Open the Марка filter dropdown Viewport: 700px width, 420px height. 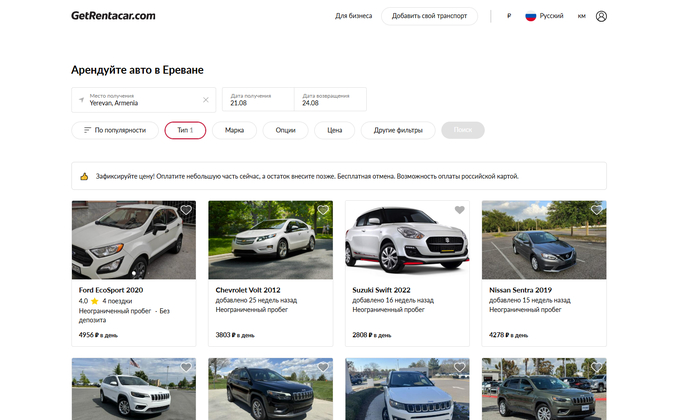(x=234, y=130)
